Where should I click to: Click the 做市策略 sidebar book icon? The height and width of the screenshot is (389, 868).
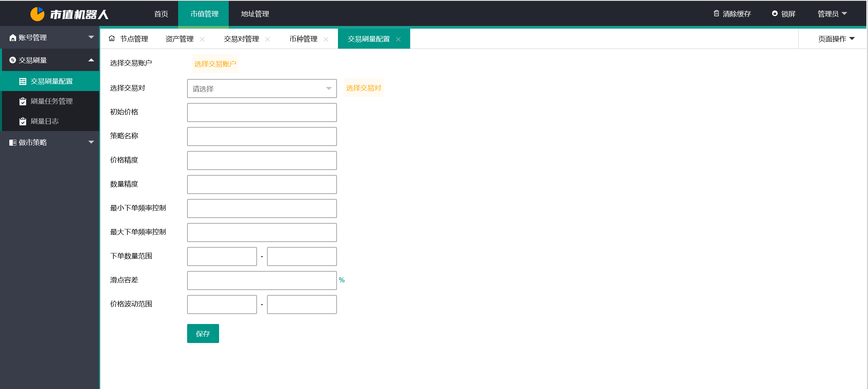pos(13,142)
